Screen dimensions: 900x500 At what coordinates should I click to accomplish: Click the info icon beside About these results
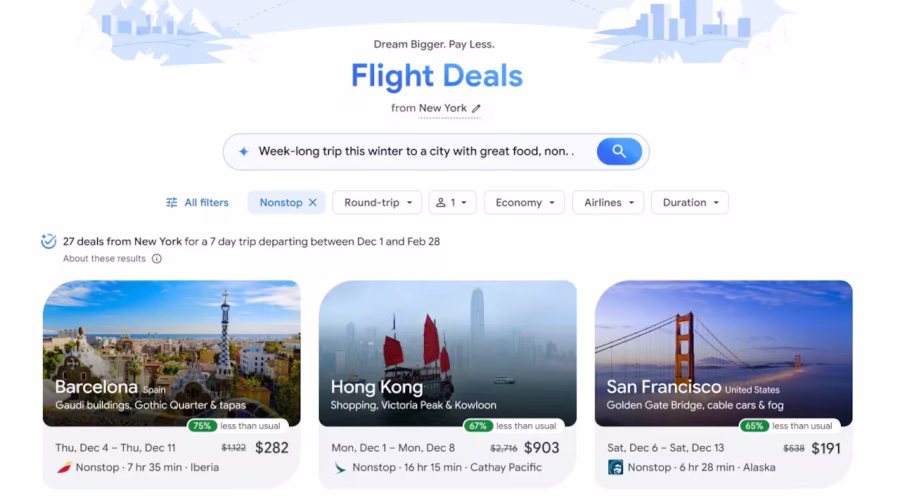(157, 259)
